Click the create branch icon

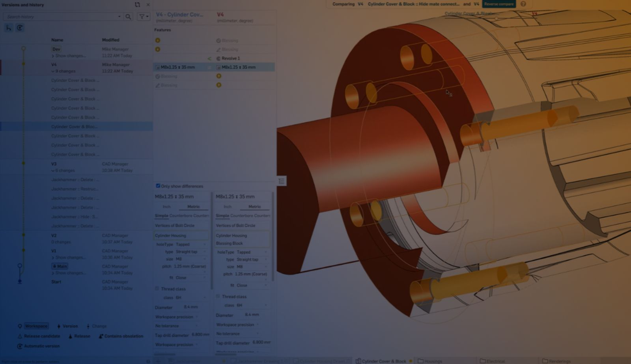[x=9, y=28]
